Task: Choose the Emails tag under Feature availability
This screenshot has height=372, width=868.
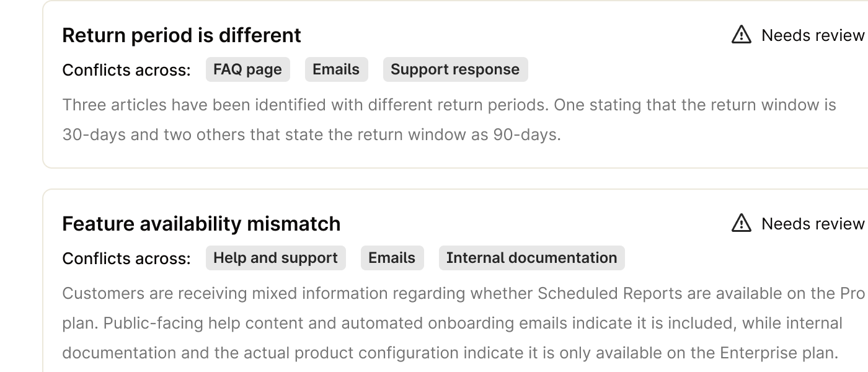Action: [x=392, y=258]
